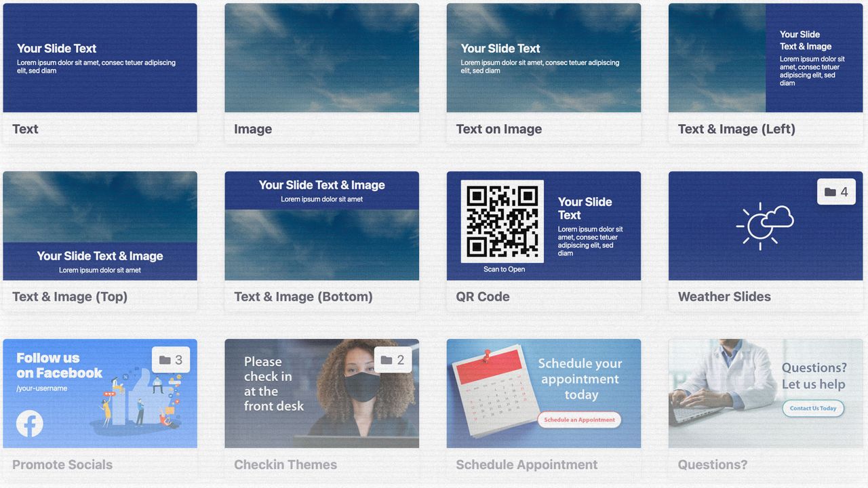Open the folder badge showing 2 on Checkin Themes
The width and height of the screenshot is (868, 488).
(393, 360)
